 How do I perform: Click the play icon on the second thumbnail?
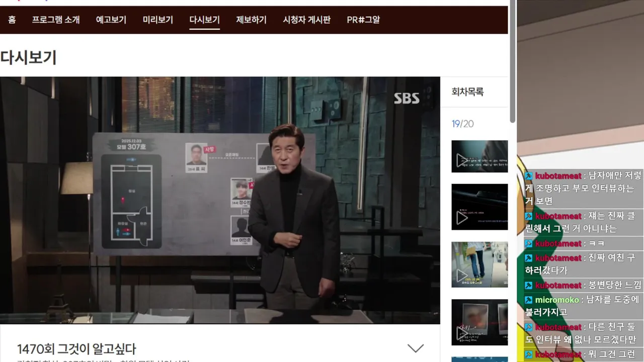tap(461, 218)
